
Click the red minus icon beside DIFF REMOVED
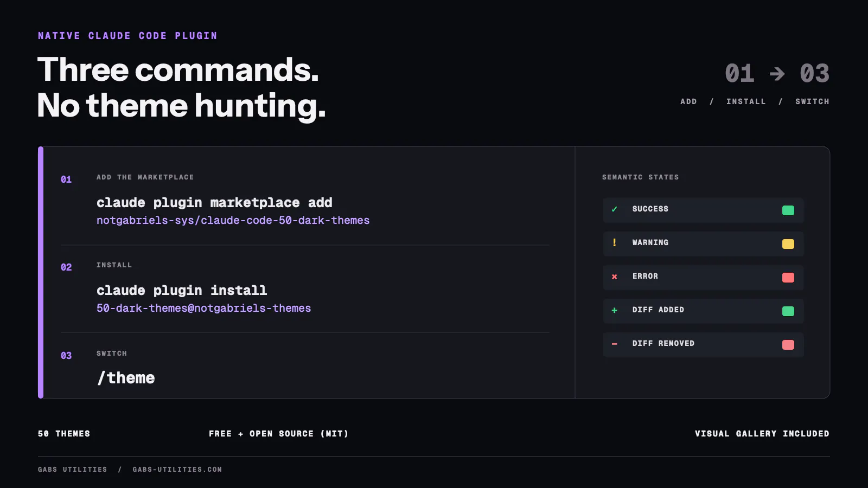tap(615, 344)
